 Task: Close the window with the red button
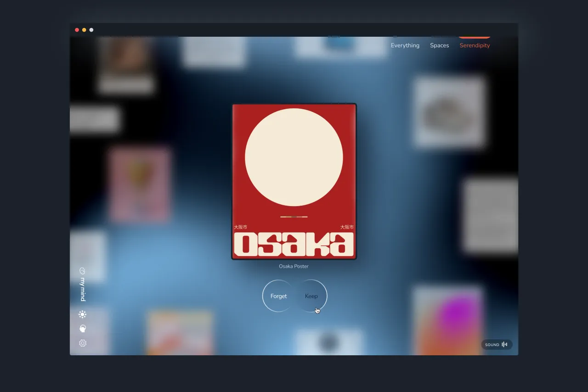(x=77, y=30)
